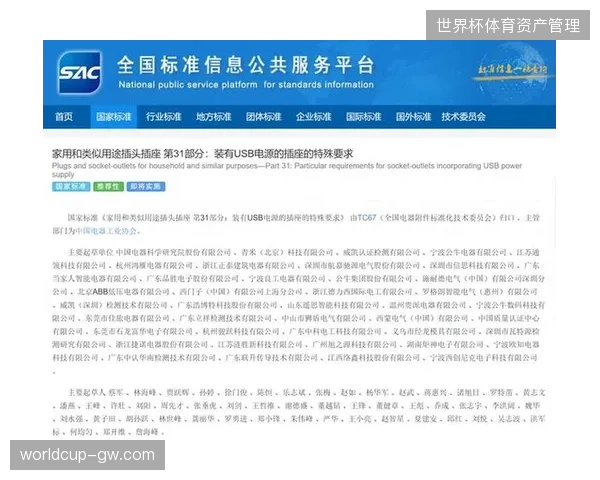Image resolution: width=600 pixels, height=480 pixels.
Task: Click the 主要起草人 paragraph label
Action: click(86, 393)
